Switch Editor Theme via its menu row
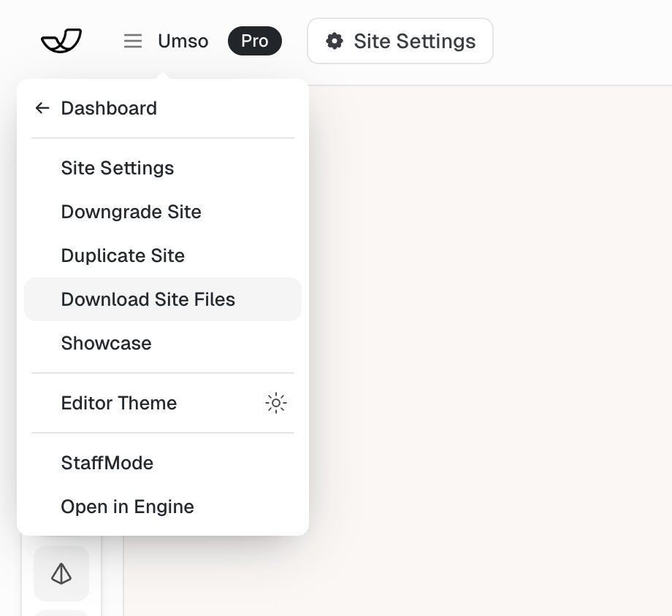672x616 pixels. pyautogui.click(x=119, y=403)
